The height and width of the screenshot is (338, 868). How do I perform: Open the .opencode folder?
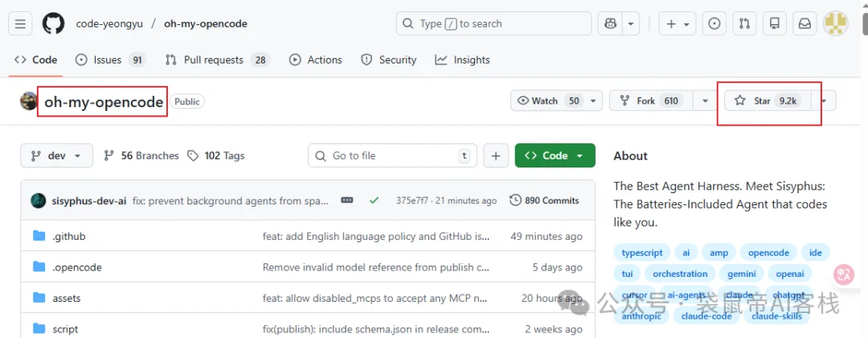click(x=77, y=268)
